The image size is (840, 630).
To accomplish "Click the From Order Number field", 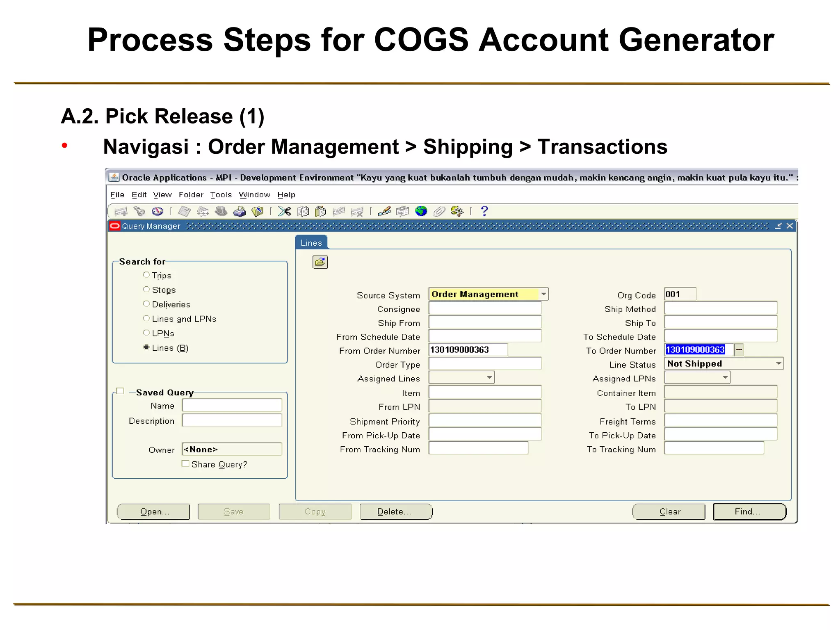I will point(468,349).
